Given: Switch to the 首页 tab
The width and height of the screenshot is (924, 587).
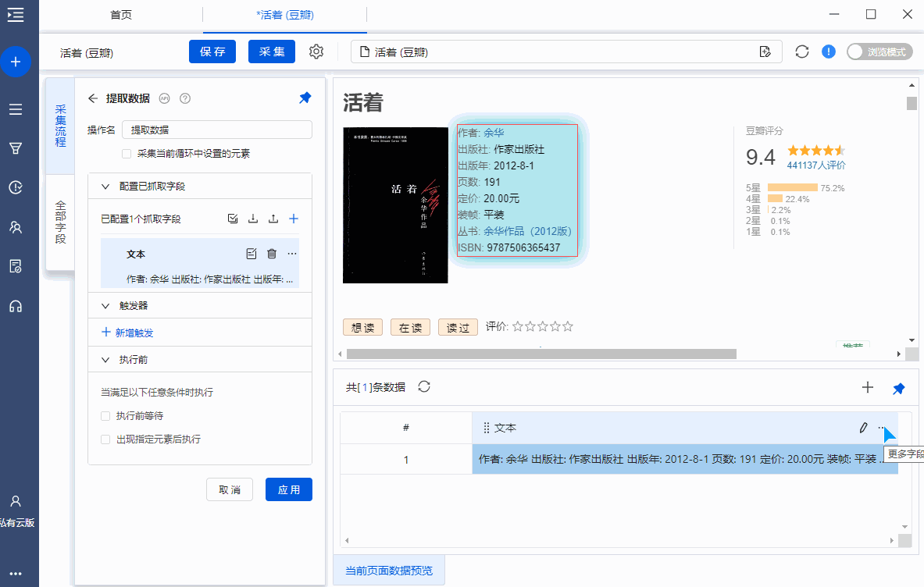Looking at the screenshot, I should [121, 15].
